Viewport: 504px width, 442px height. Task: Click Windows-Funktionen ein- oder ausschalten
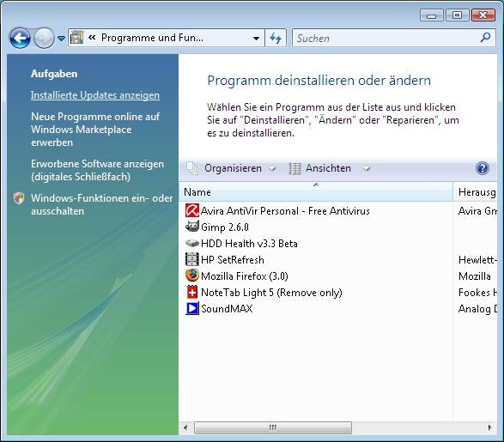[x=101, y=204]
